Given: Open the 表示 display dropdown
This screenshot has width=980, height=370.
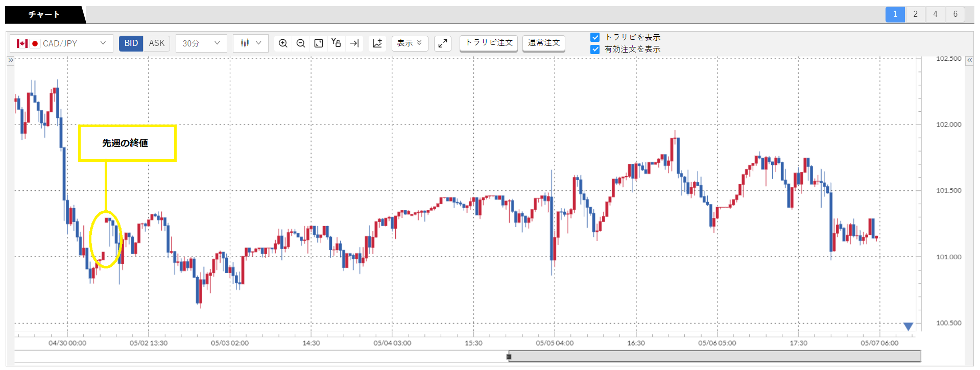Looking at the screenshot, I should coord(410,43).
